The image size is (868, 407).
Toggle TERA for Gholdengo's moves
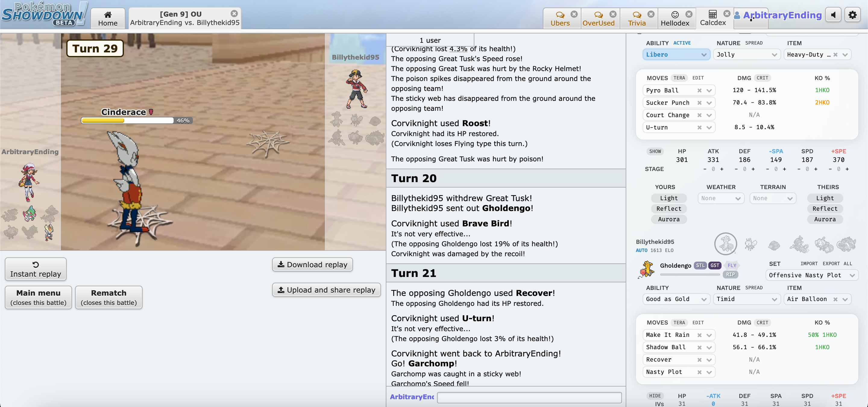click(679, 322)
